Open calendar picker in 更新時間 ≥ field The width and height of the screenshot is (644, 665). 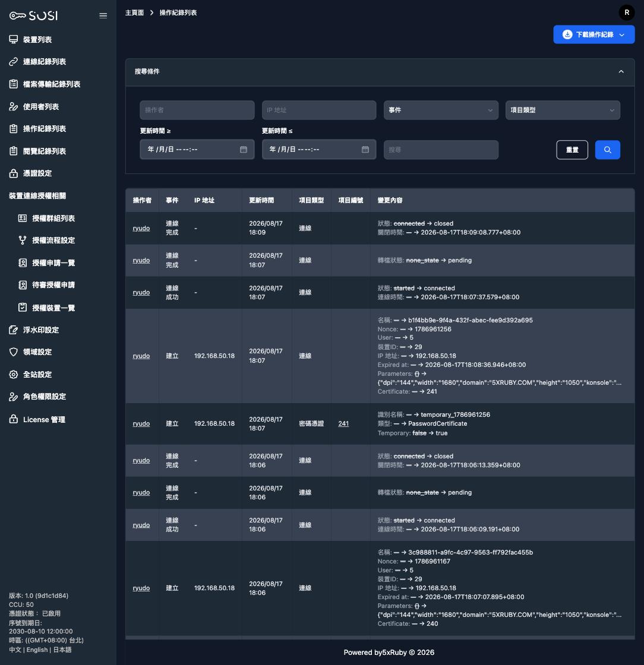pyautogui.click(x=244, y=149)
